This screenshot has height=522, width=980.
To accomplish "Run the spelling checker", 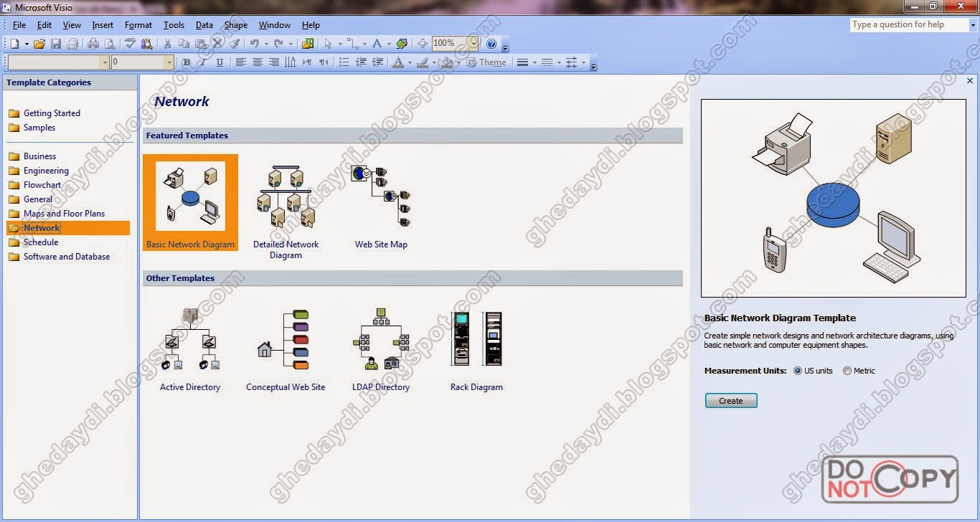I will pos(129,43).
